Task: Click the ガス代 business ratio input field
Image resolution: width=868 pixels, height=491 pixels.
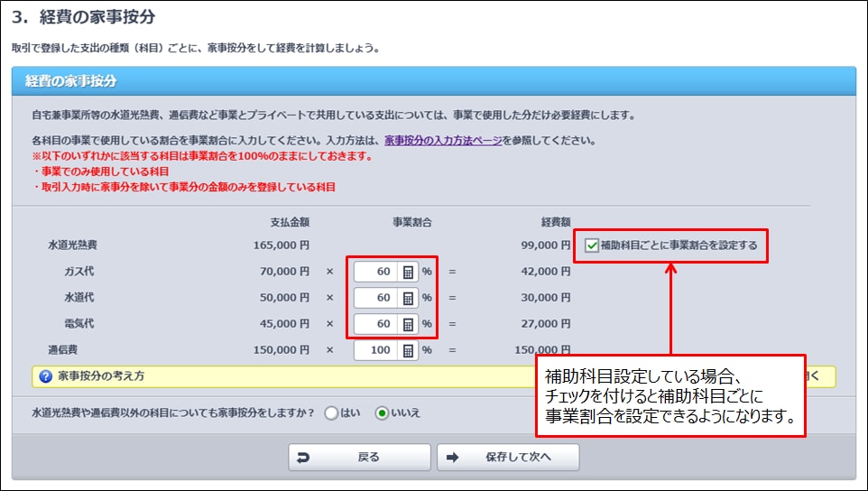Action: [375, 272]
